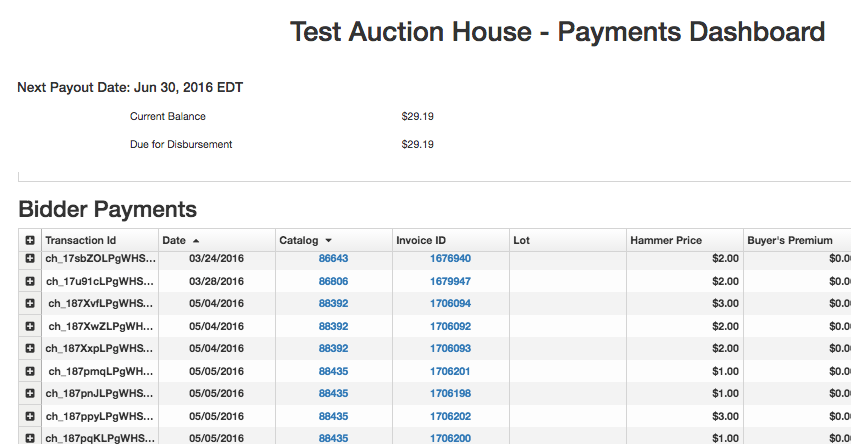
Task: Click the Invoice ID column header
Action: pos(420,241)
